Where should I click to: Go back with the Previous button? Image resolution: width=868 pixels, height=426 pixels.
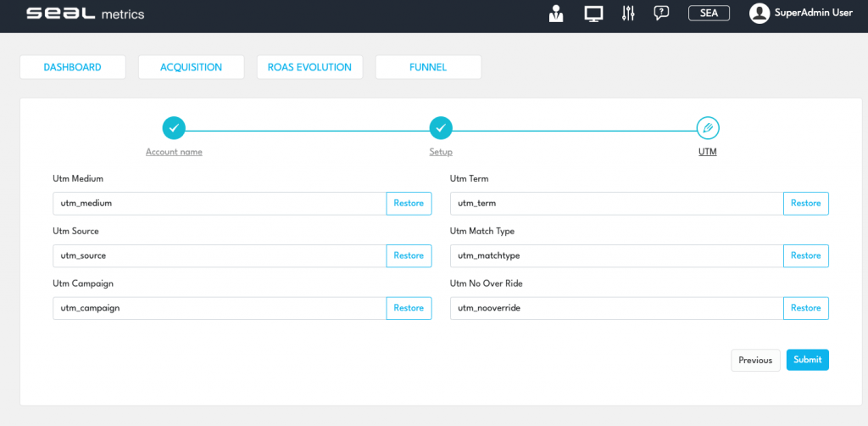tap(755, 360)
